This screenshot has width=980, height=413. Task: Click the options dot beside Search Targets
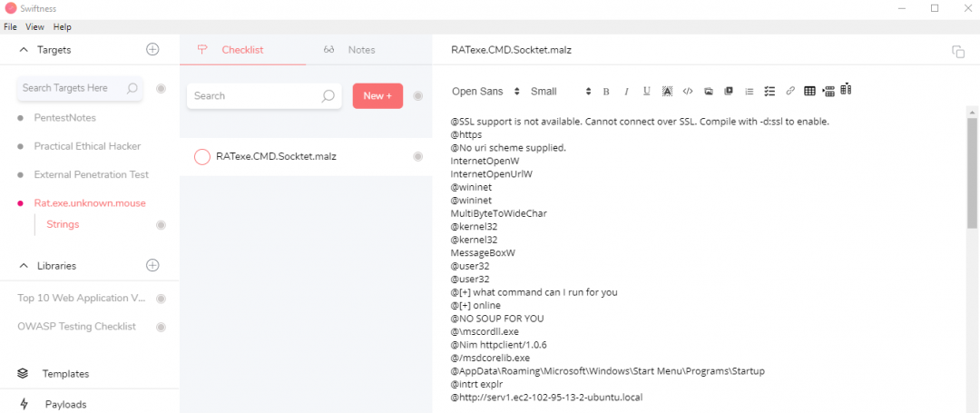pos(161,88)
